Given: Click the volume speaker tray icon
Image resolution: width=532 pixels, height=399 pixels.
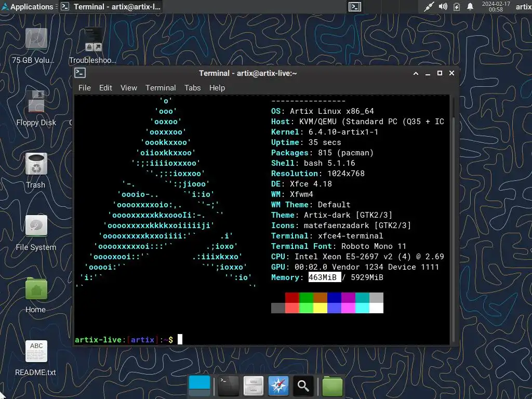Looking at the screenshot, I should pos(443,6).
